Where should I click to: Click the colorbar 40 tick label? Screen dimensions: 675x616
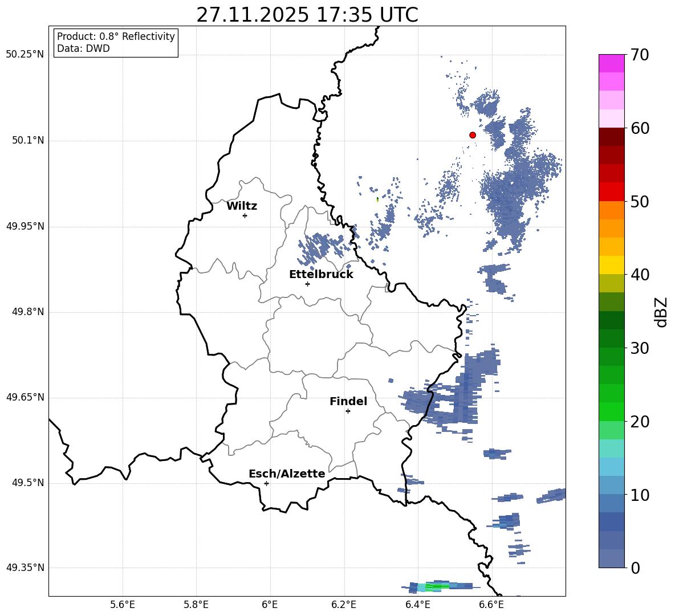pos(640,275)
